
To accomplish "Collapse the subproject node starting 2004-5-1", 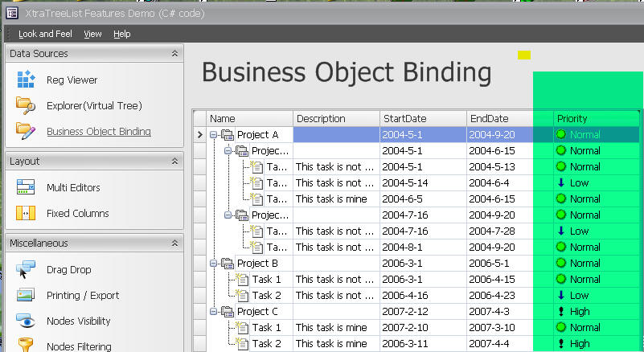I will click(228, 151).
